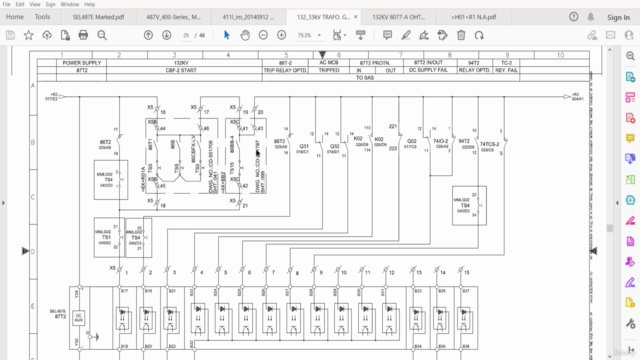Switch to 132KV 8077-A OHT tab
The image size is (640, 360).
398,17
